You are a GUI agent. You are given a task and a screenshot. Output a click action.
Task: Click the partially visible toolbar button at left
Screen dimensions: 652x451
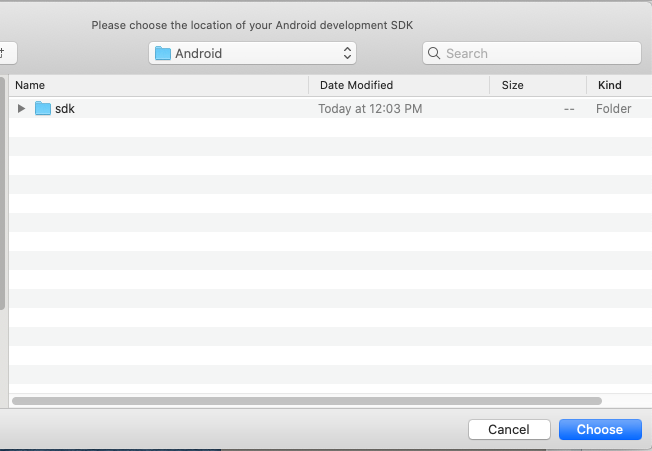tap(7, 53)
